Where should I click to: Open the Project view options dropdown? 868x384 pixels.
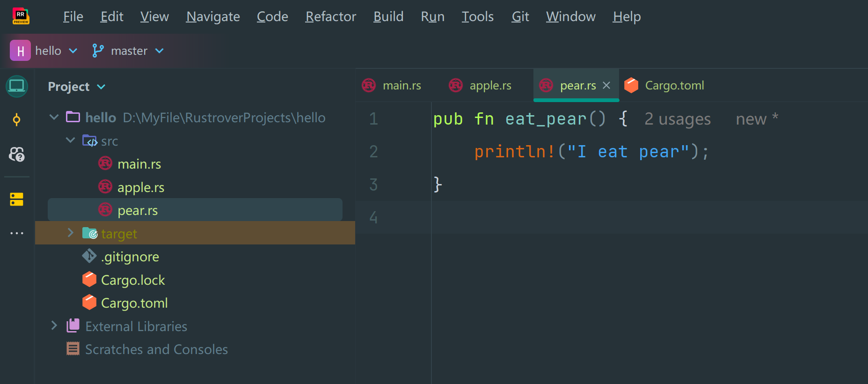click(x=101, y=87)
